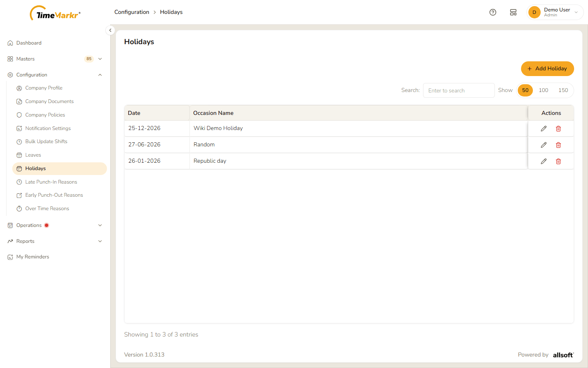The image size is (588, 368).
Task: Click the Configuration breadcrumb link
Action: click(131, 12)
